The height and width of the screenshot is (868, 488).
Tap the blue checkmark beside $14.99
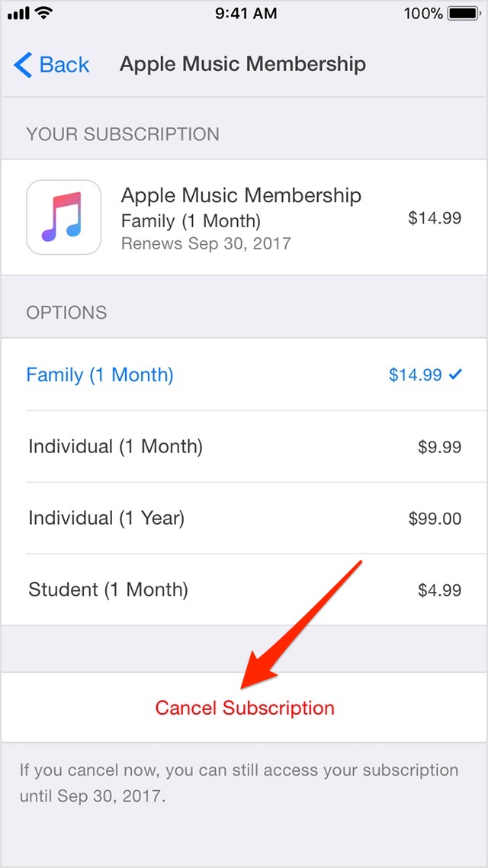[456, 375]
